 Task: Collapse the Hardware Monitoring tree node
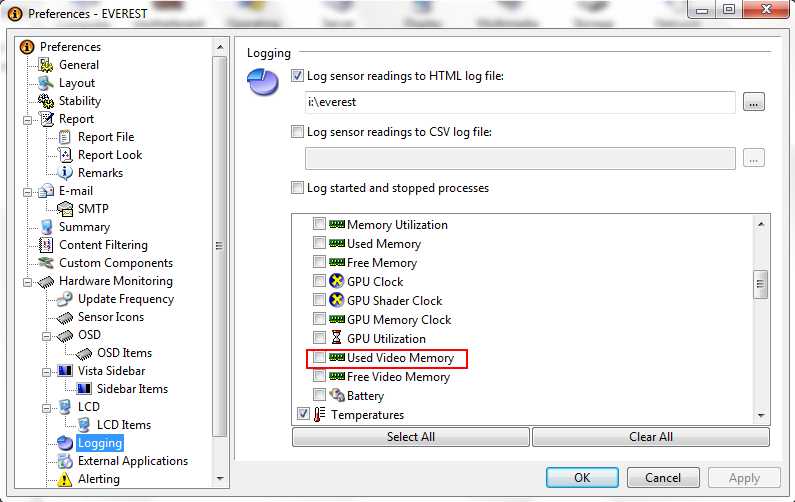coord(27,282)
